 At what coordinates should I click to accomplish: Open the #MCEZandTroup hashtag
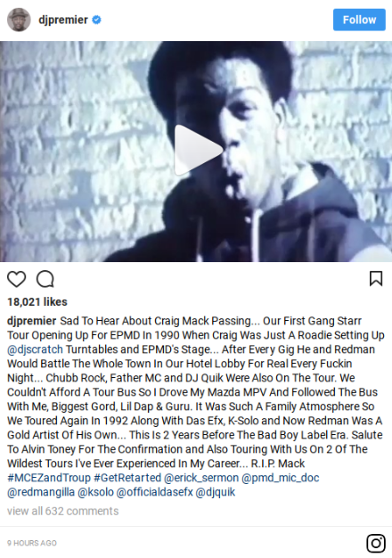coord(49,478)
